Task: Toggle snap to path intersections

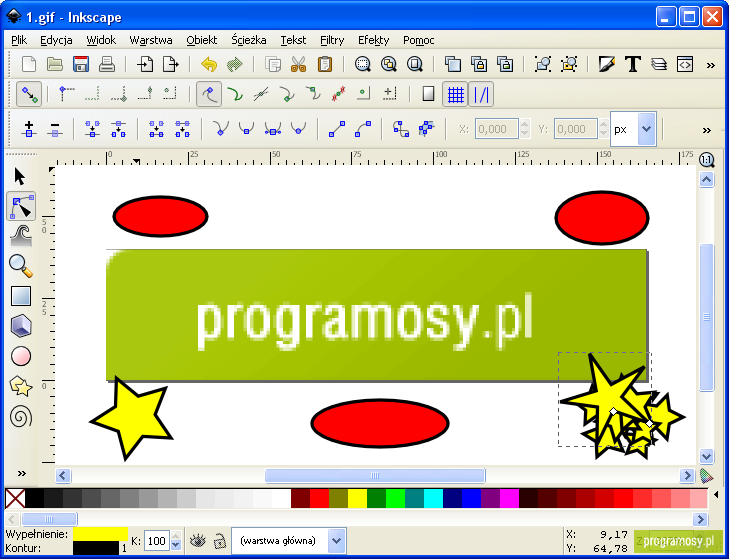Action: (x=261, y=94)
